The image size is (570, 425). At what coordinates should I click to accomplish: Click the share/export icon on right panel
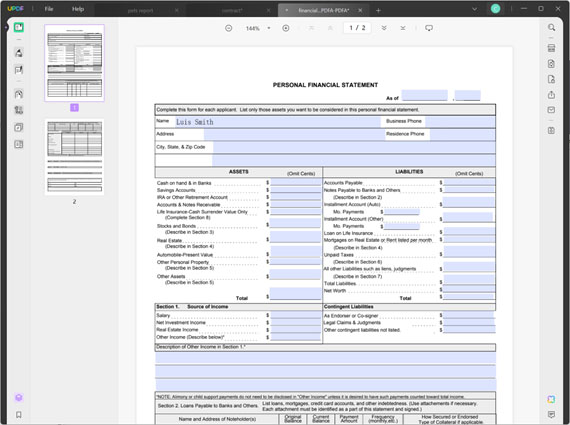(x=551, y=95)
